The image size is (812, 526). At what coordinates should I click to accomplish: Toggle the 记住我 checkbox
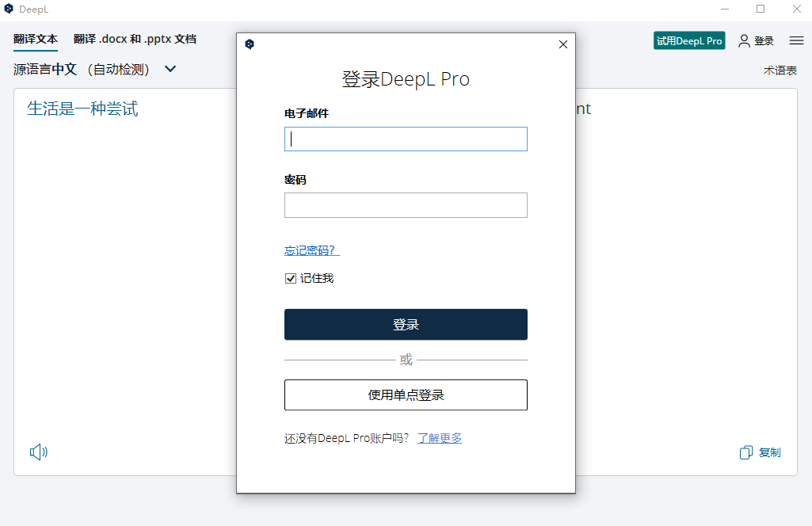tap(291, 279)
